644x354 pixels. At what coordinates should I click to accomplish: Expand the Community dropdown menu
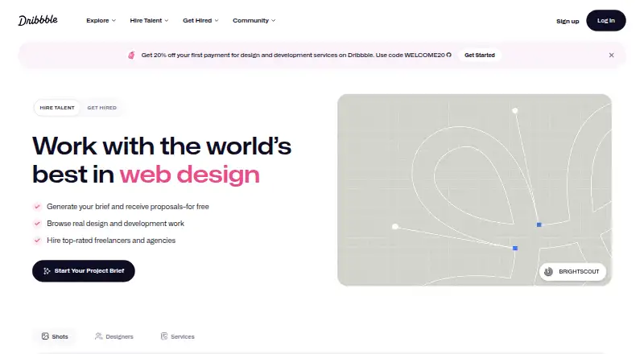click(254, 21)
